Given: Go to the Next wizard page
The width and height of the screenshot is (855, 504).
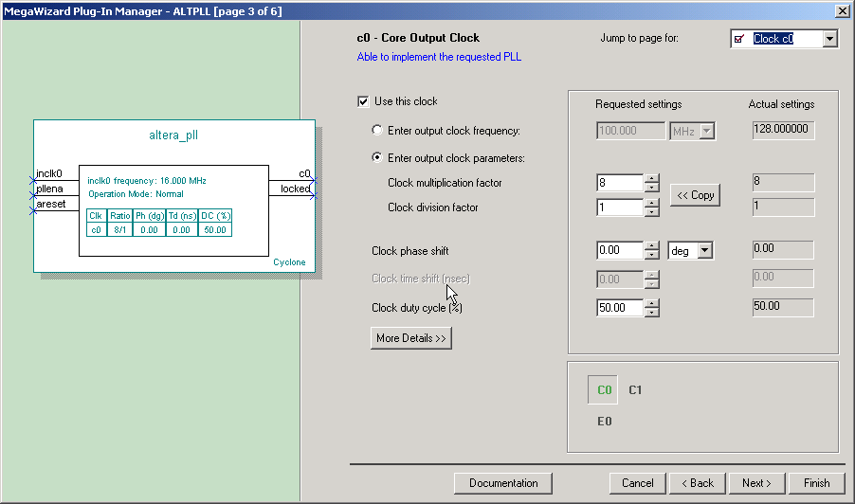Looking at the screenshot, I should [755, 483].
